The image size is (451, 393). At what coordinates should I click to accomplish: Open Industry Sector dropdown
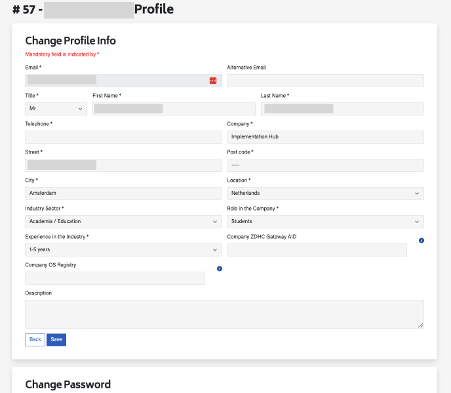[123, 222]
